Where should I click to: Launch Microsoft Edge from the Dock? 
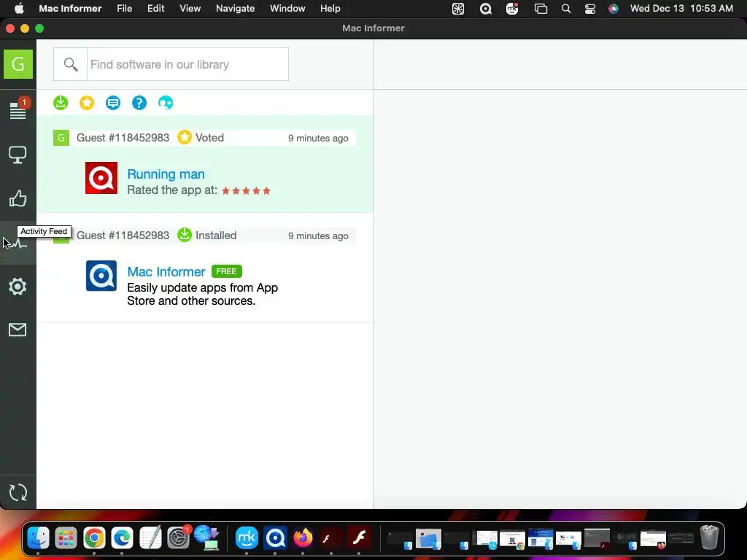(122, 538)
